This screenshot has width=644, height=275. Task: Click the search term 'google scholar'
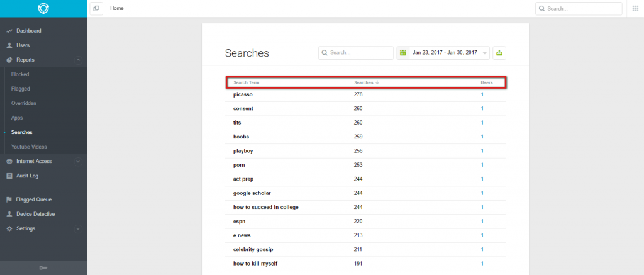pos(252,193)
